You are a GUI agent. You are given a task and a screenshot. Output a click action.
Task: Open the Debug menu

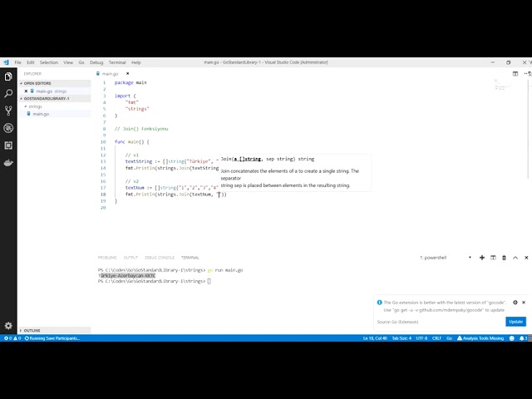click(96, 62)
